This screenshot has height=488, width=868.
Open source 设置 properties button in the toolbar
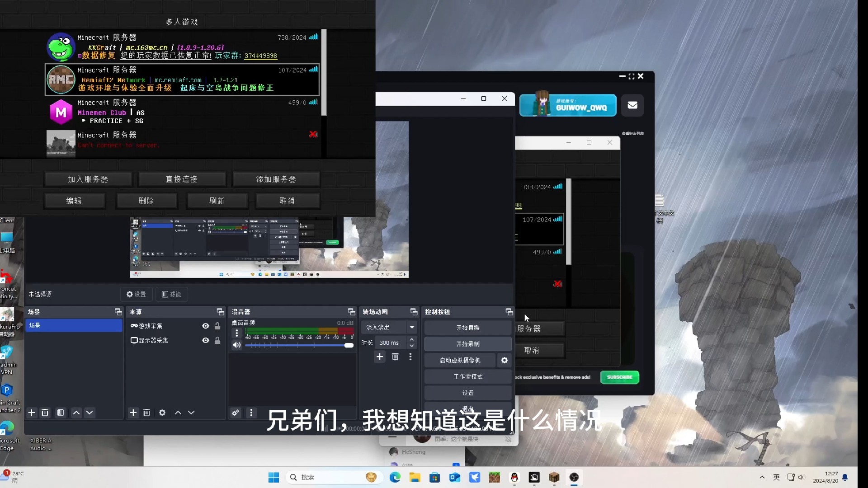click(x=136, y=294)
